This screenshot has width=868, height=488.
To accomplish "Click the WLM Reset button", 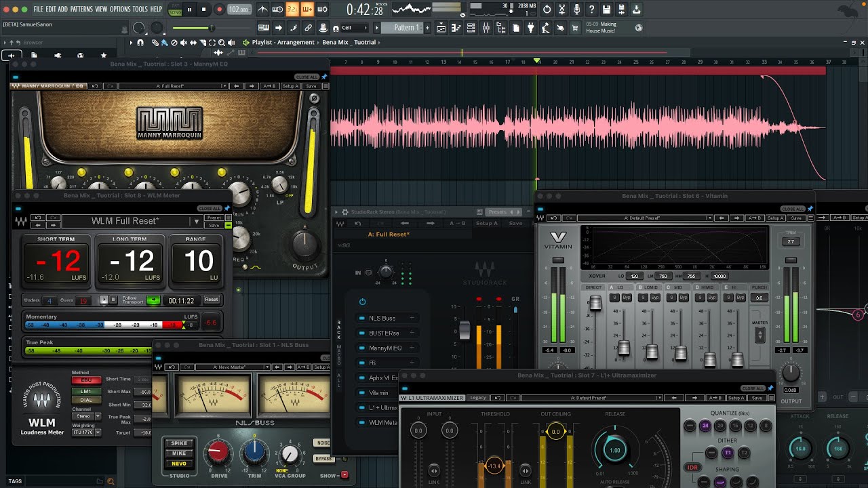I will [x=212, y=300].
